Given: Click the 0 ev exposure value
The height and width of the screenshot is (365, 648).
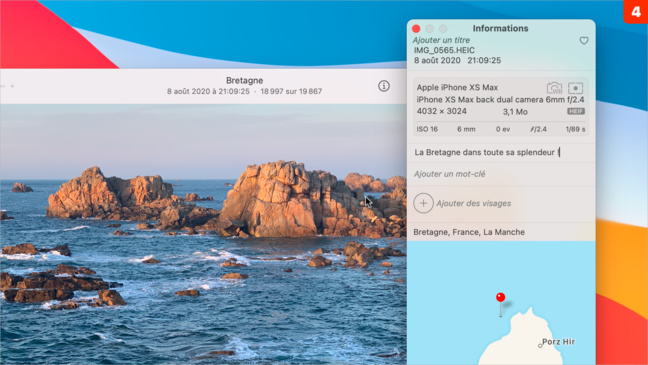Looking at the screenshot, I should (x=503, y=129).
